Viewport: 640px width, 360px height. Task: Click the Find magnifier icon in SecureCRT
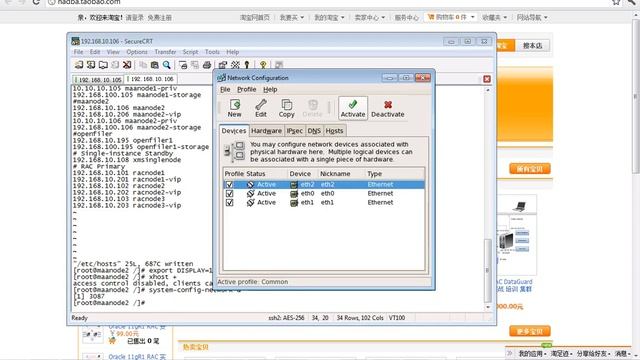(167, 64)
